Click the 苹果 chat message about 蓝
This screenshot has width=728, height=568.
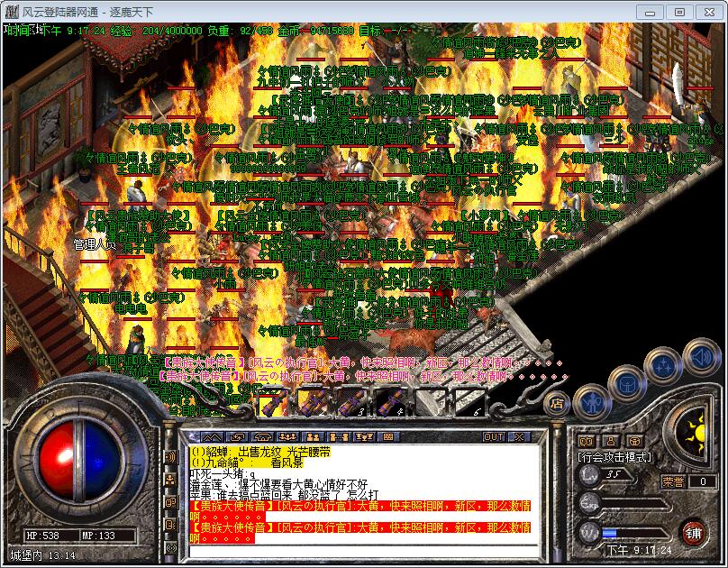pos(284,495)
